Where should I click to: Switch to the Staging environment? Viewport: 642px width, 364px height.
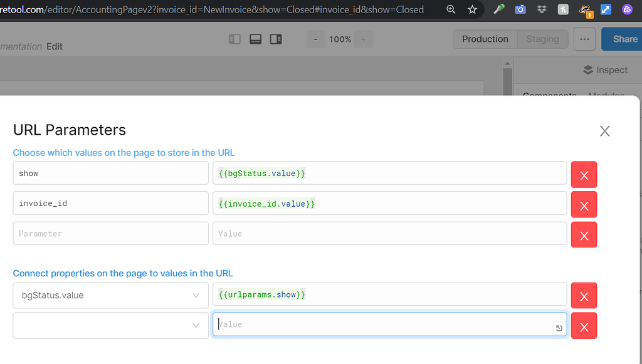[542, 39]
